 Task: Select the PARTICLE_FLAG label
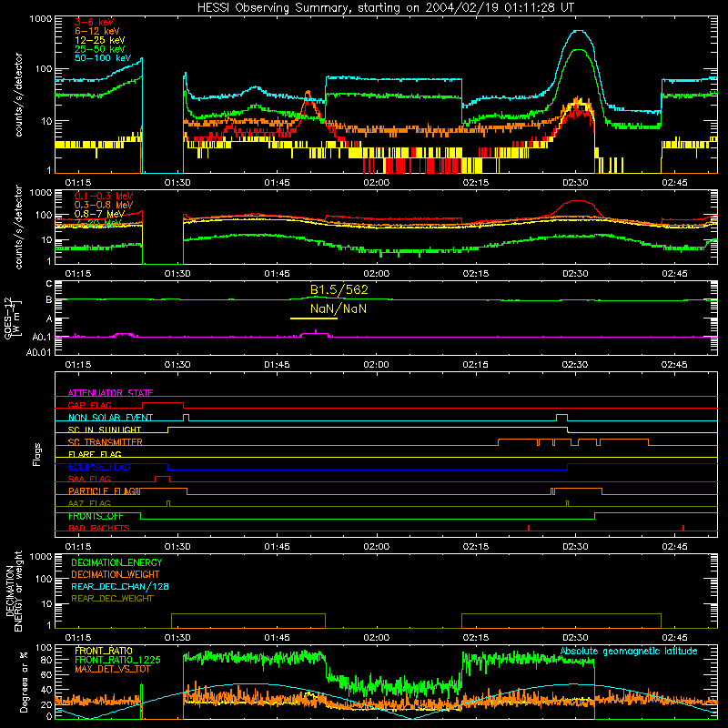(x=104, y=491)
